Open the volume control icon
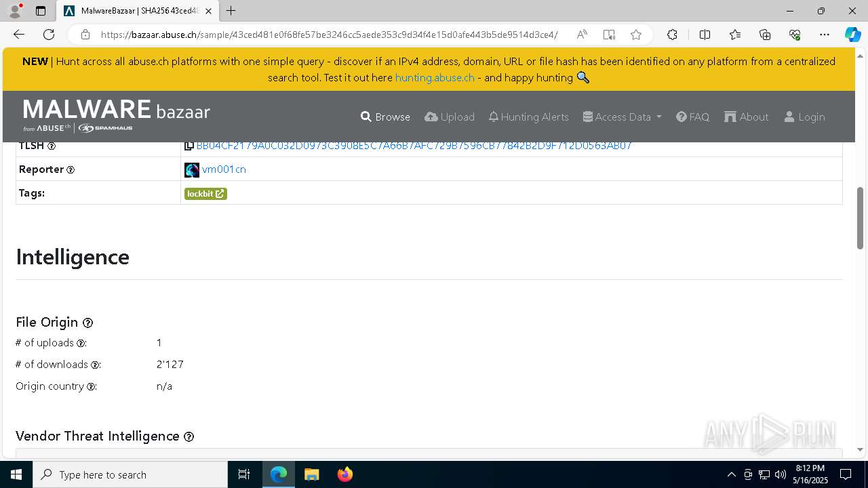This screenshot has height=488, width=868. coord(781,474)
